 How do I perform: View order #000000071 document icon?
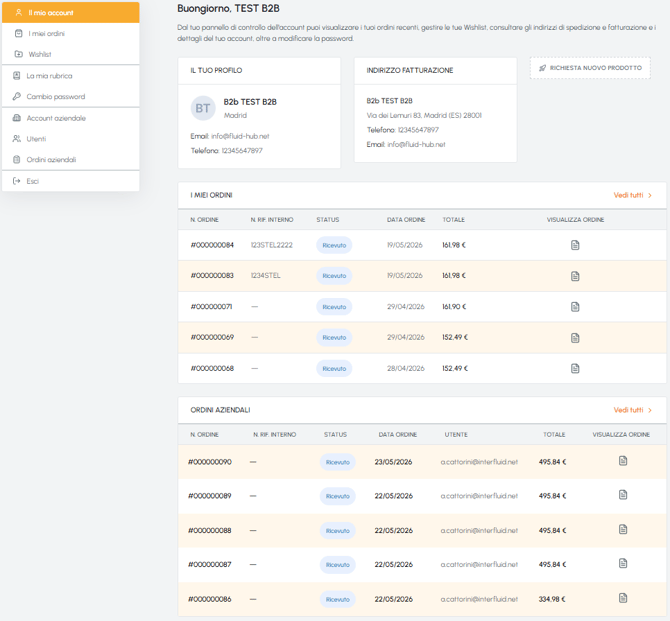[575, 307]
